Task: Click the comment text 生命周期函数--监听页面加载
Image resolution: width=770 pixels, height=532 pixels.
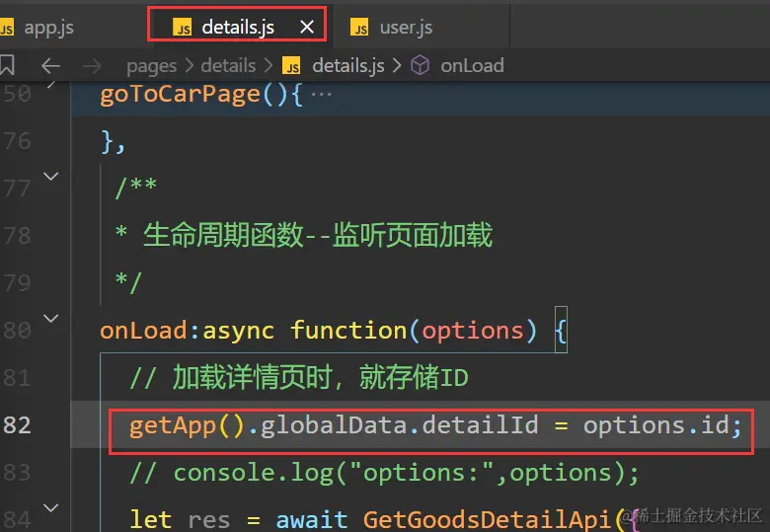Action: pos(318,235)
